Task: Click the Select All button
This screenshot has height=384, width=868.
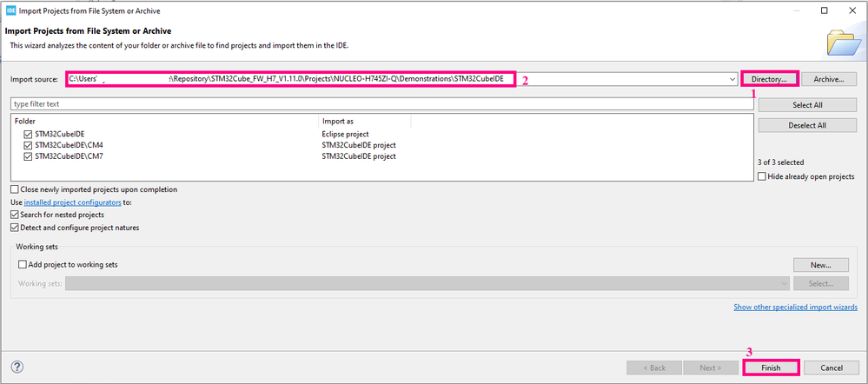Action: point(807,105)
